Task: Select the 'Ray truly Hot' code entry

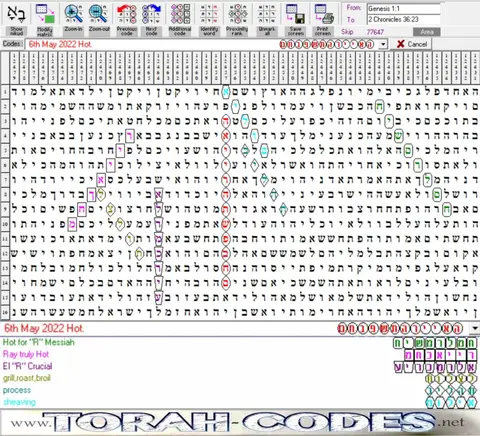Action: click(26, 354)
